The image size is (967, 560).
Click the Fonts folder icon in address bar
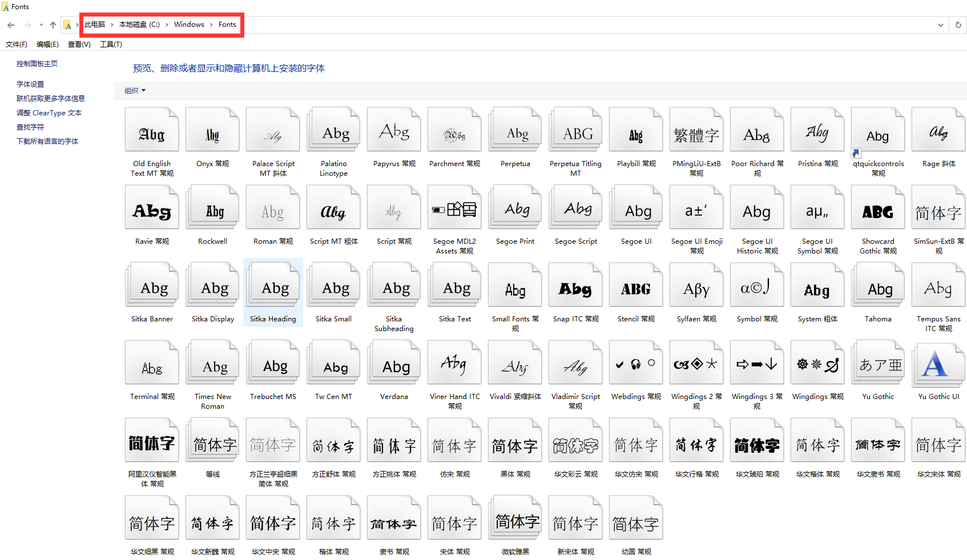click(67, 25)
